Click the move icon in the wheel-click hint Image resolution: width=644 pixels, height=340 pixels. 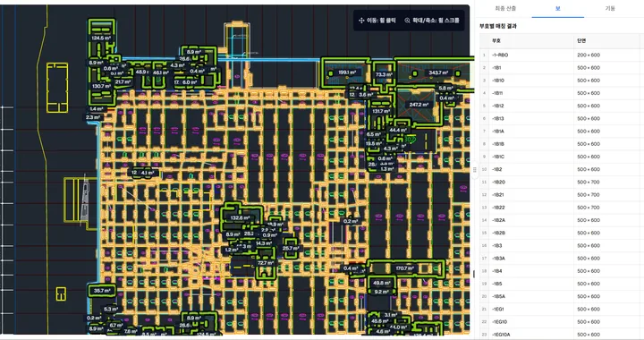click(361, 20)
